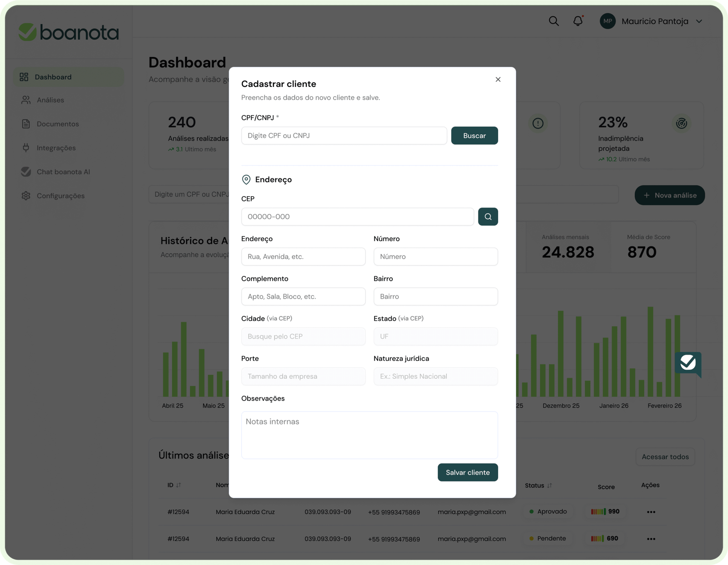
Task: Open Chat boanota AI in sidebar
Action: [63, 172]
